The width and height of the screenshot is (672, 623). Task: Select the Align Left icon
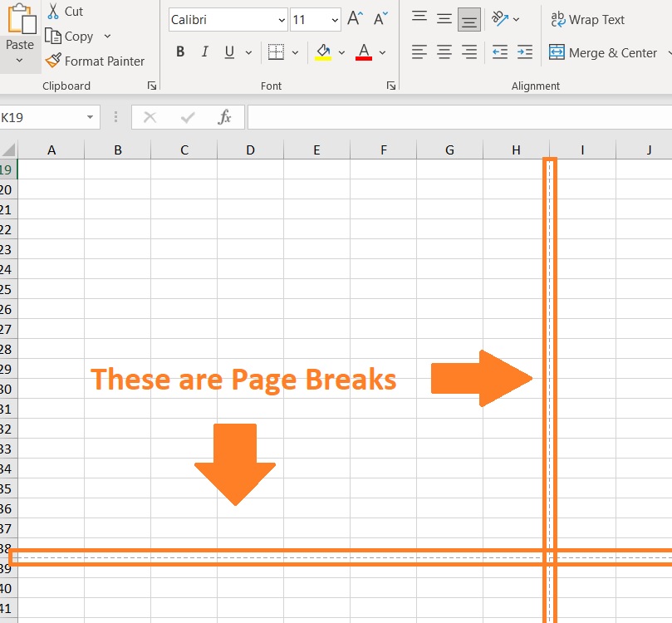[419, 52]
